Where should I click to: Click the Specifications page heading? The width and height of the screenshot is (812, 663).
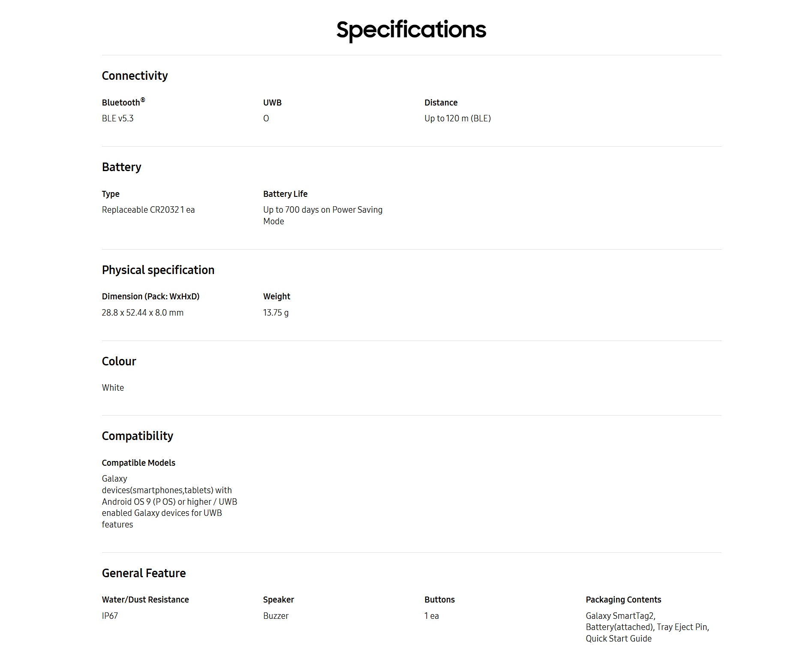click(411, 30)
